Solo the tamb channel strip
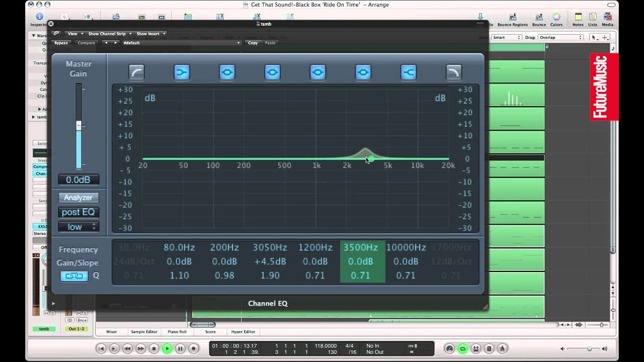Viewport: 644px width, 362px height. 52,313
